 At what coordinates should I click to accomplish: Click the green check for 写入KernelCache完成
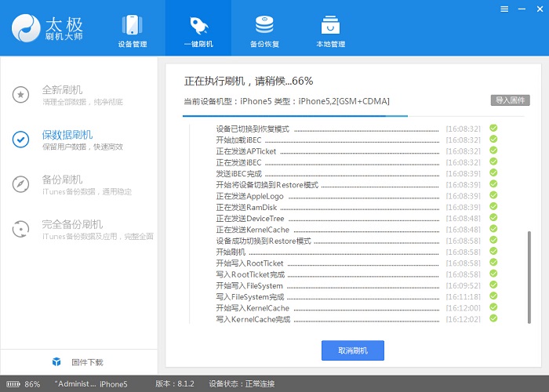[493, 319]
